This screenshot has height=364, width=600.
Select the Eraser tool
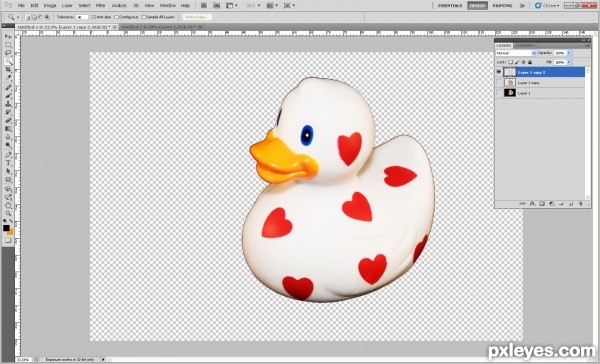coord(8,121)
